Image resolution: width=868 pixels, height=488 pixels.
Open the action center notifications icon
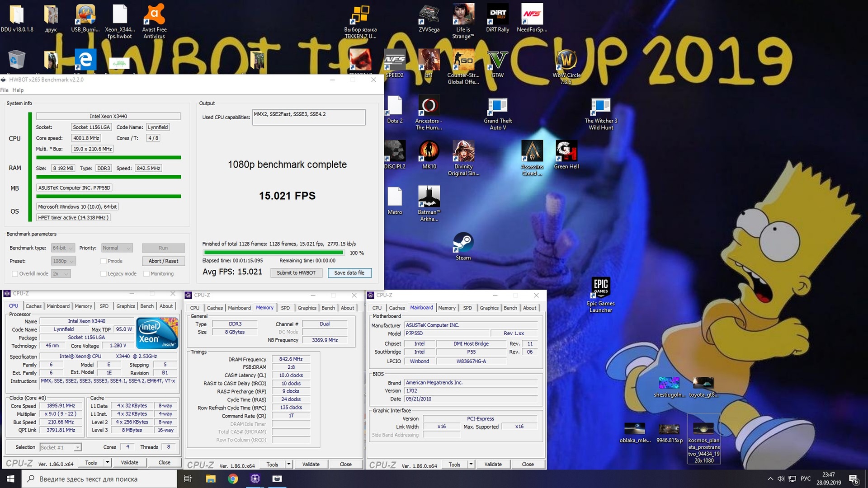tap(854, 479)
